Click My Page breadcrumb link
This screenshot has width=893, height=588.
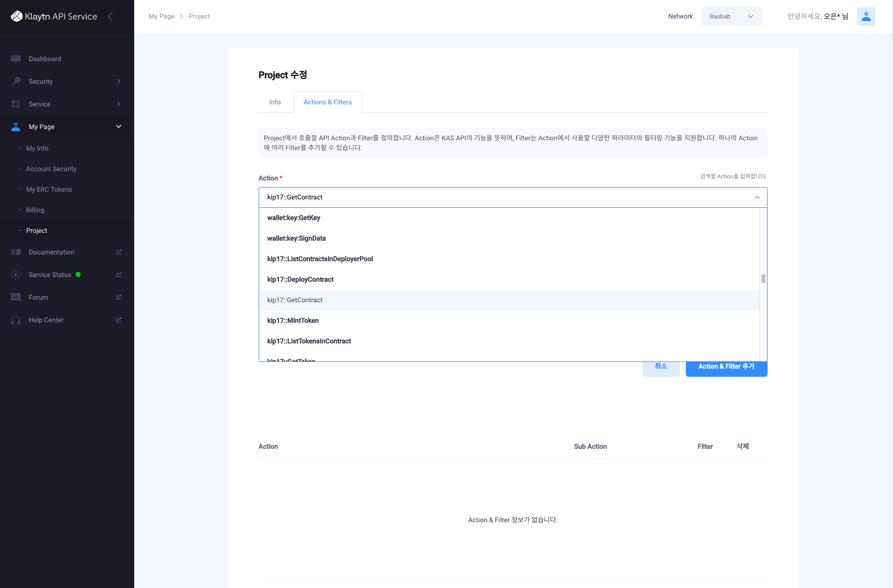coord(161,16)
